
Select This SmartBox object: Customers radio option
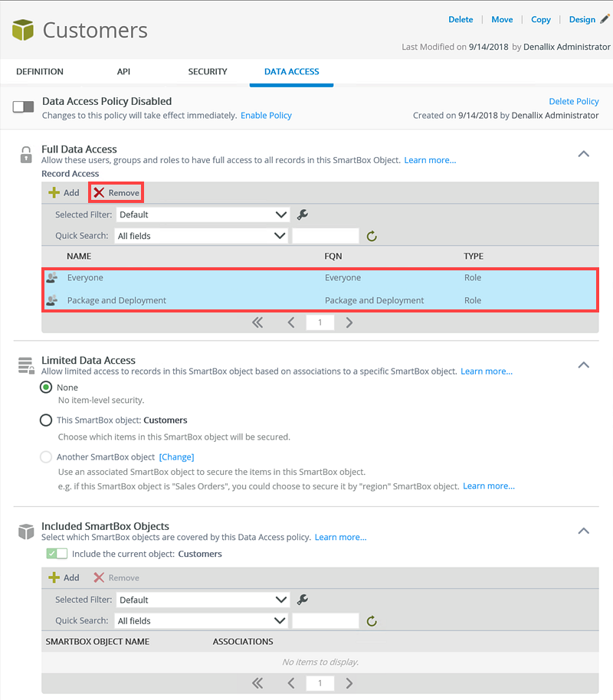click(46, 420)
